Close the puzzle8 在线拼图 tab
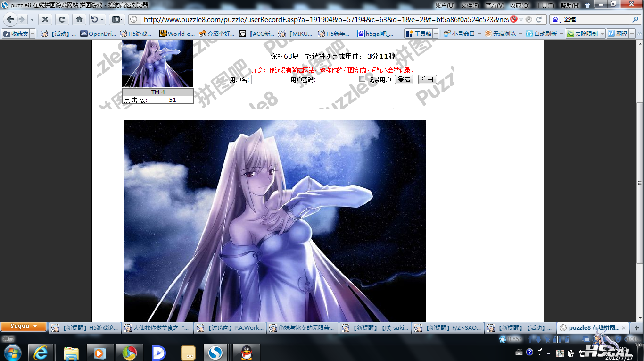 tap(624, 328)
